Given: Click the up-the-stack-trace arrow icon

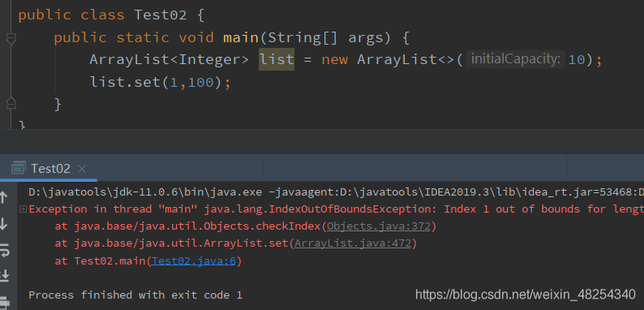Looking at the screenshot, I should point(4,197).
